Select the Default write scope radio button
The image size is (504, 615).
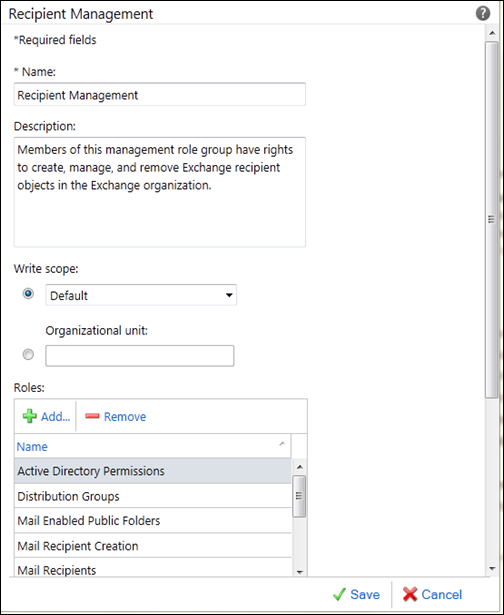(x=28, y=293)
